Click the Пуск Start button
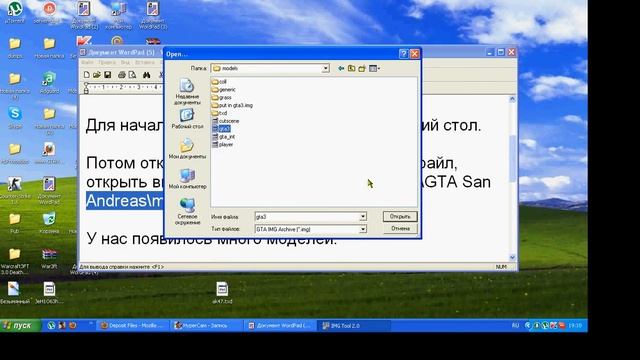This screenshot has width=640, height=360. click(20, 325)
